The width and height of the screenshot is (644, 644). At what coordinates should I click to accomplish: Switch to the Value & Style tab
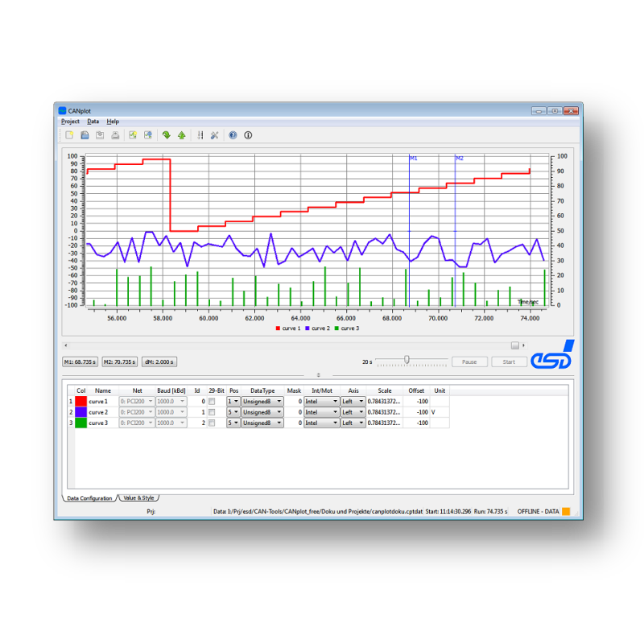click(x=138, y=498)
